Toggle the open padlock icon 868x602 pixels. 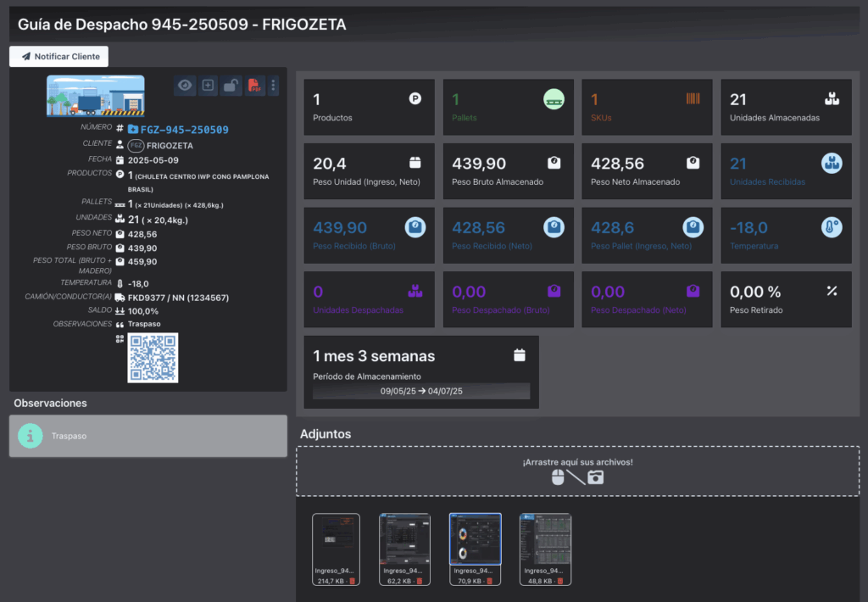[231, 86]
